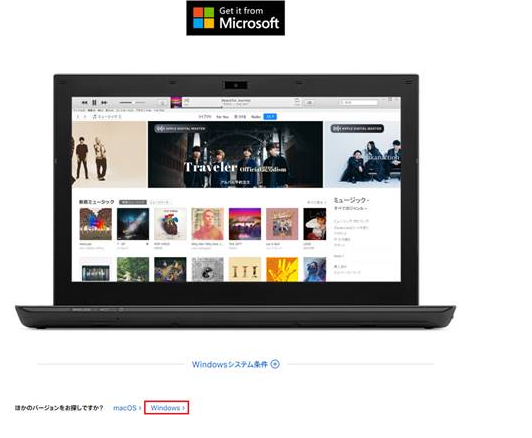Image resolution: width=532 pixels, height=438 pixels.
Task: Click the iTunes search field
Action: tap(358, 102)
